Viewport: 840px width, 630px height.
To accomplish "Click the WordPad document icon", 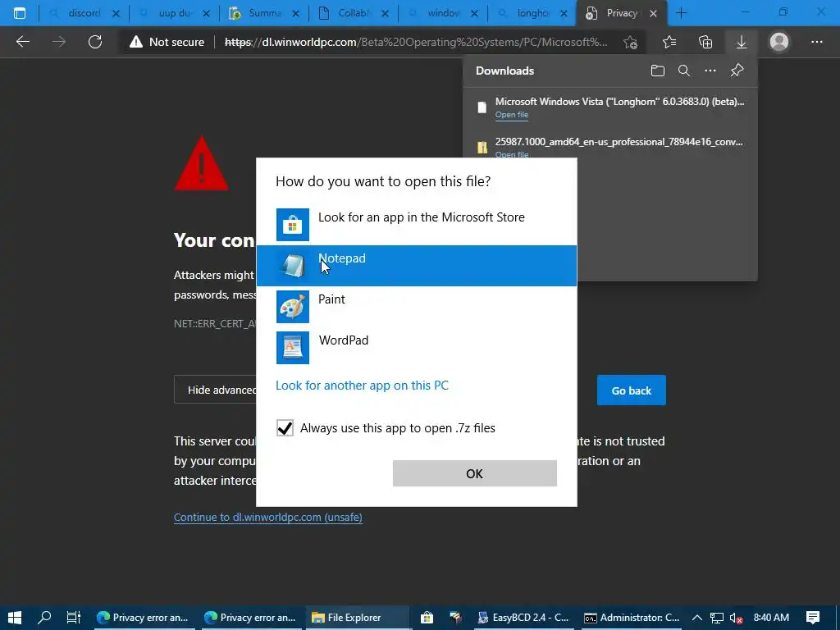I will [x=293, y=348].
